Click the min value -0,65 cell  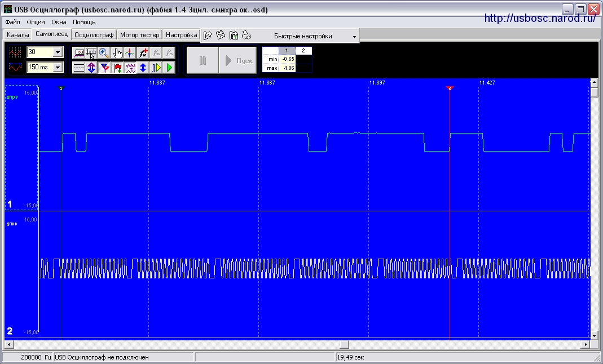(x=287, y=59)
